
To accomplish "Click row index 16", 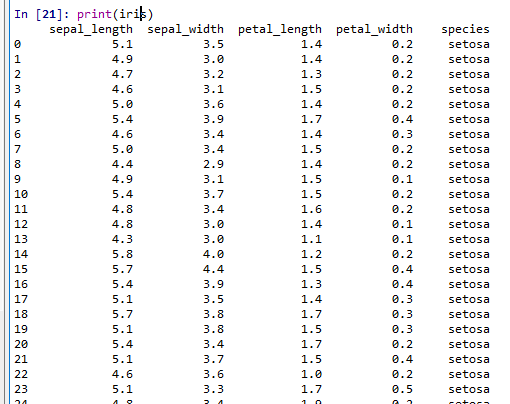I will pyautogui.click(x=21, y=284).
